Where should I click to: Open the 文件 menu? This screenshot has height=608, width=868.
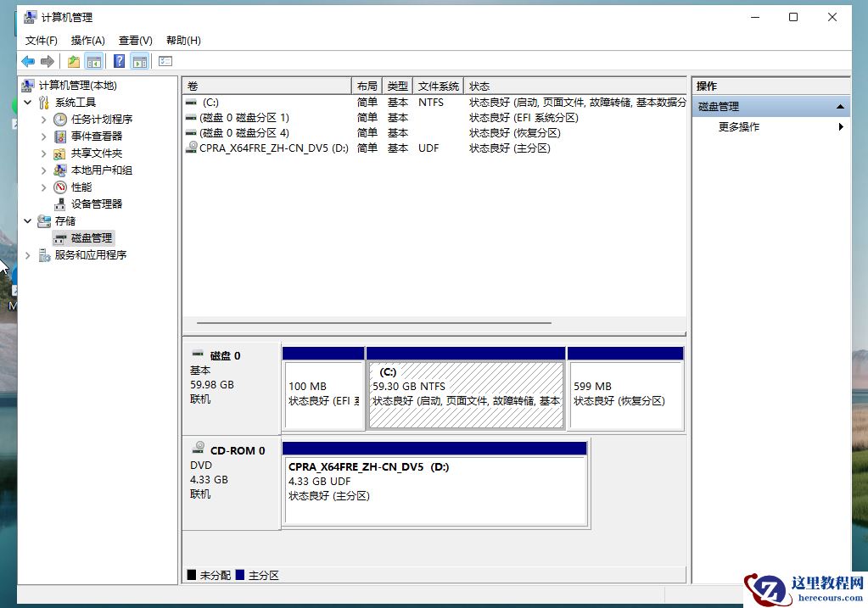coord(41,40)
